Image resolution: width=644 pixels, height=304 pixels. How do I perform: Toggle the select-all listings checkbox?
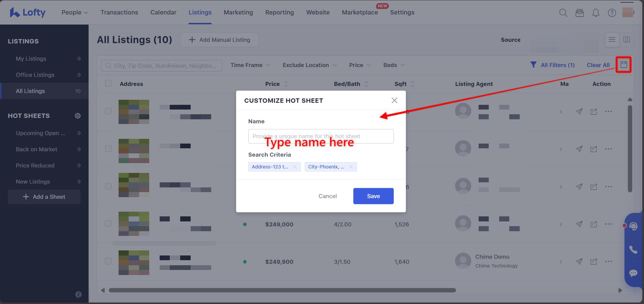pyautogui.click(x=108, y=84)
